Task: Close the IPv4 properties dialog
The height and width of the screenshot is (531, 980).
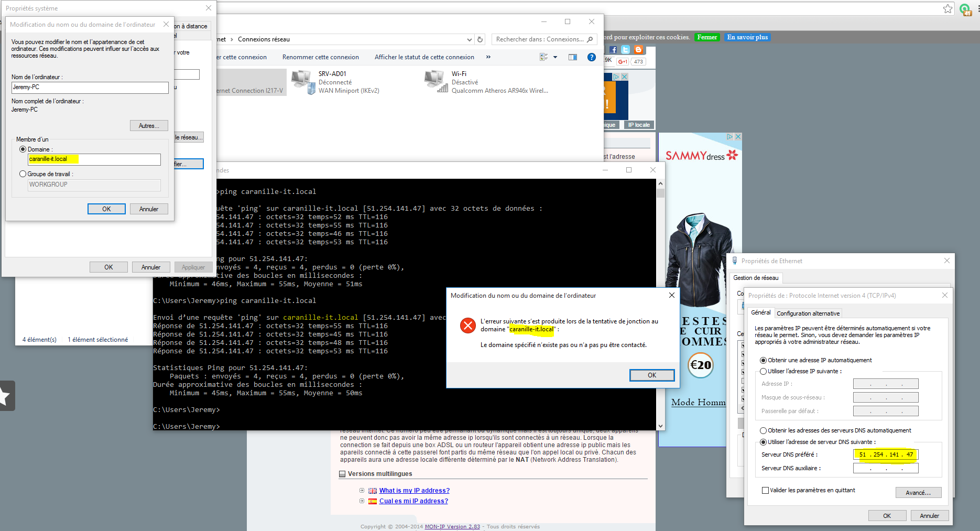Action: click(x=945, y=296)
